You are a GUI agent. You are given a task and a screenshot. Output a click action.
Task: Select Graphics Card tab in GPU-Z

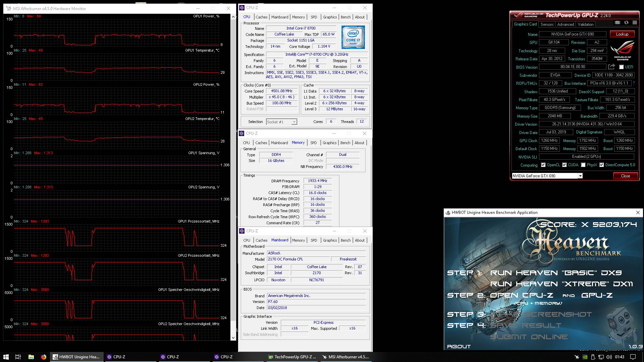click(x=525, y=24)
